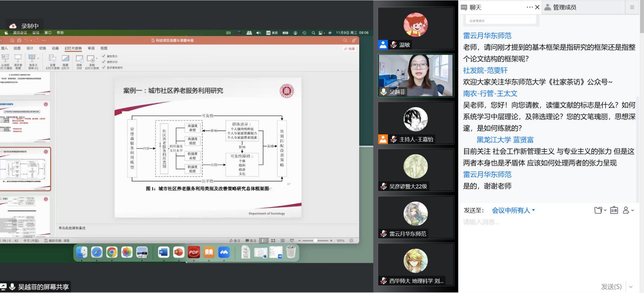Open the 会议中所有人 recipient dropdown
Viewport: 644px width, 293px height.
513,211
